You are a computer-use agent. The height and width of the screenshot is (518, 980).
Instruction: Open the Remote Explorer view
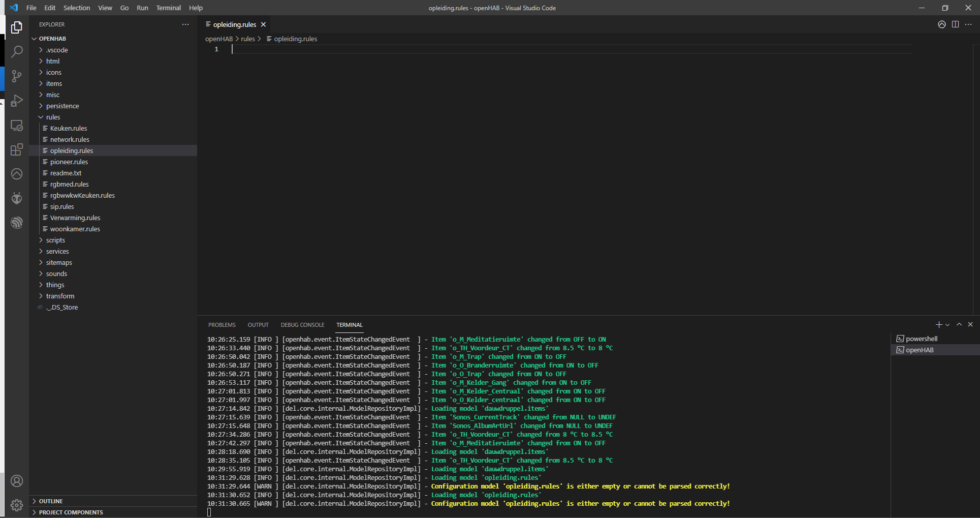17,125
